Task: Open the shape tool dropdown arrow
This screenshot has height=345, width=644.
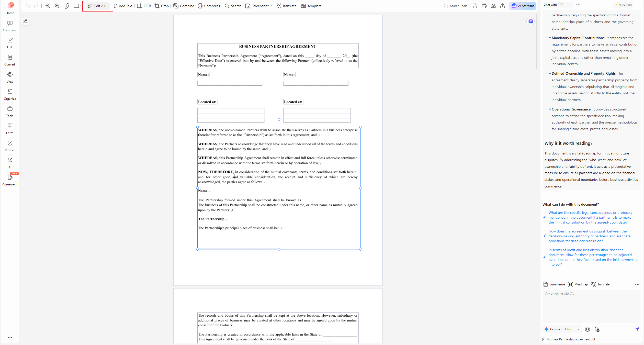Action: click(82, 6)
